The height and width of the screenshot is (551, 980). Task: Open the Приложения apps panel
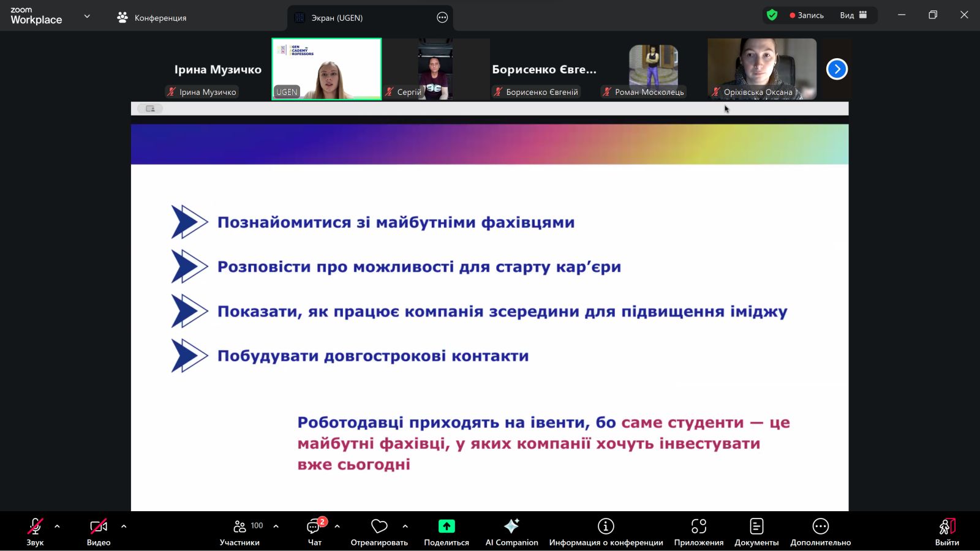pos(698,531)
